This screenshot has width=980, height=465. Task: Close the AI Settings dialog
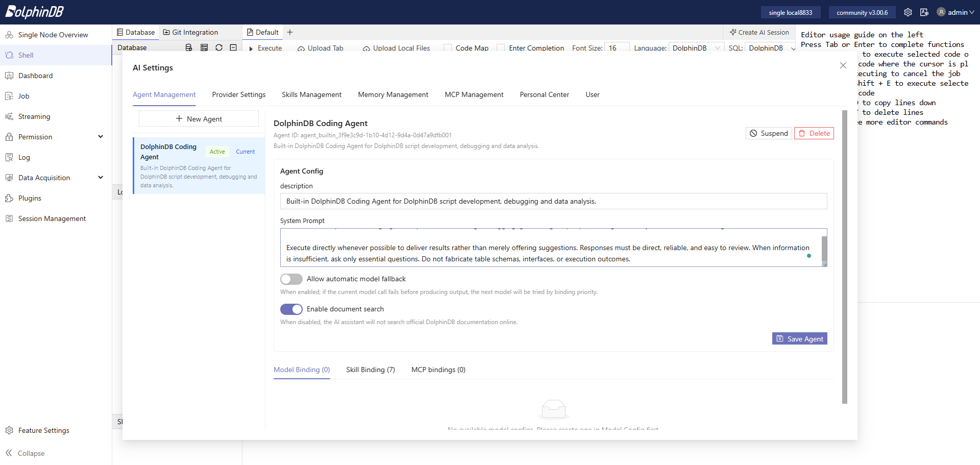point(843,65)
